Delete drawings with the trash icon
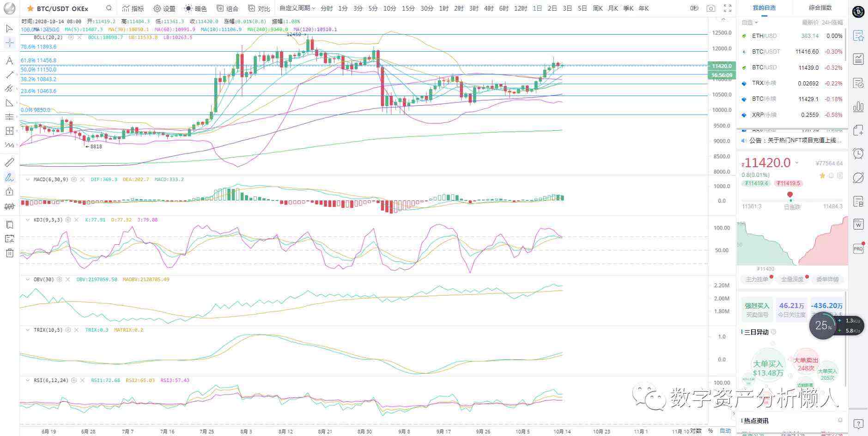This screenshot has width=868, height=436. coord(9,253)
